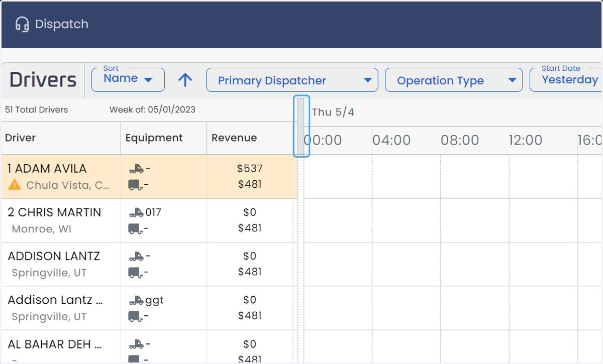This screenshot has height=364, width=603.
Task: Click CHRIS MARTIN's truck icon next to 017
Action: point(136,212)
